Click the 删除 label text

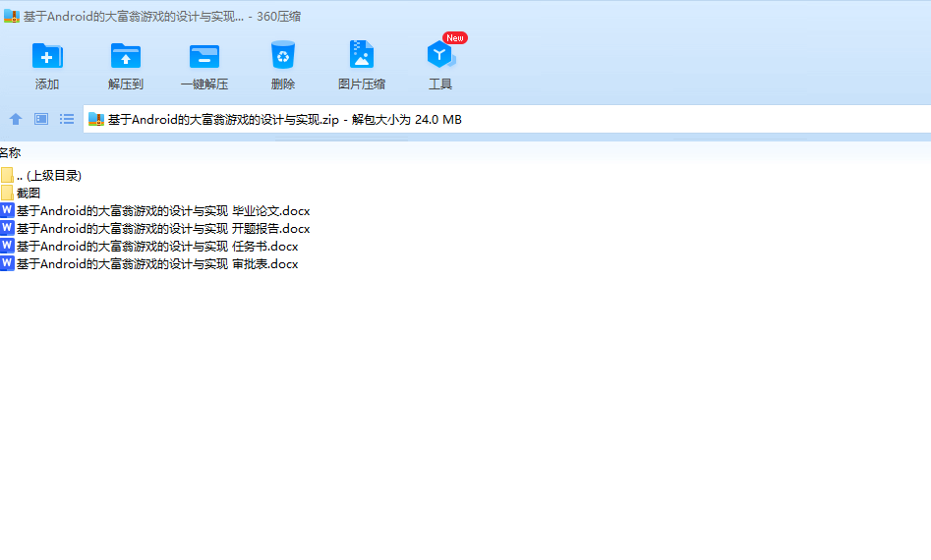coord(282,84)
